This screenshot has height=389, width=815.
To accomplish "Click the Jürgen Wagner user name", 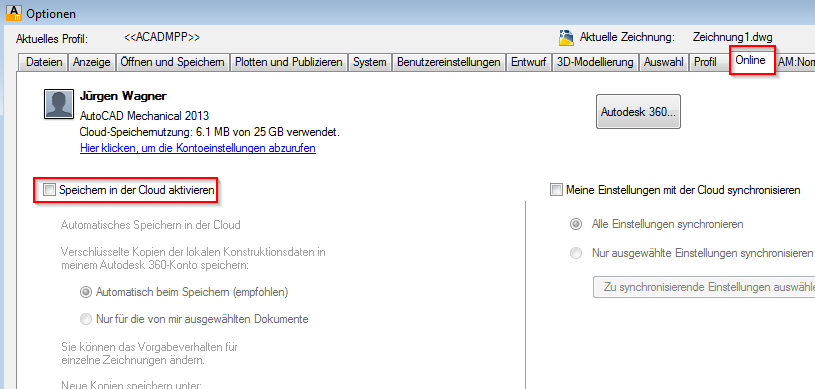I will [123, 96].
